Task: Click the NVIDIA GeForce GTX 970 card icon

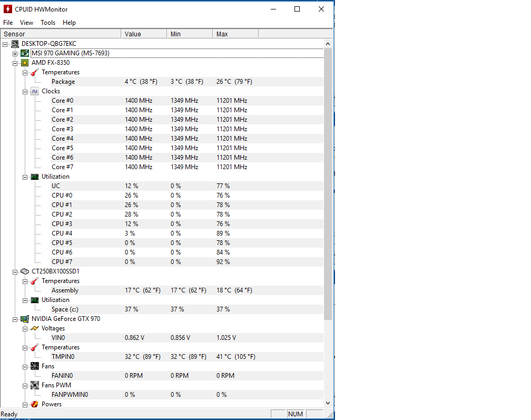Action: click(25, 319)
